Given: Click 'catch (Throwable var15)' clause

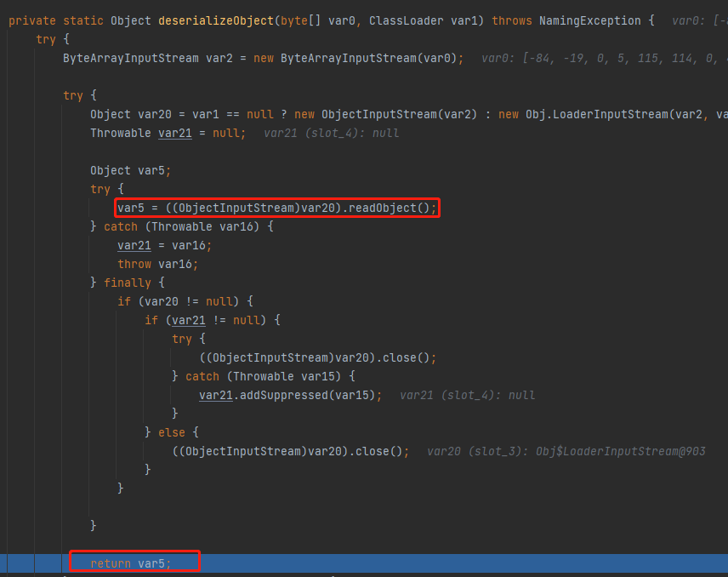Looking at the screenshot, I should (264, 376).
